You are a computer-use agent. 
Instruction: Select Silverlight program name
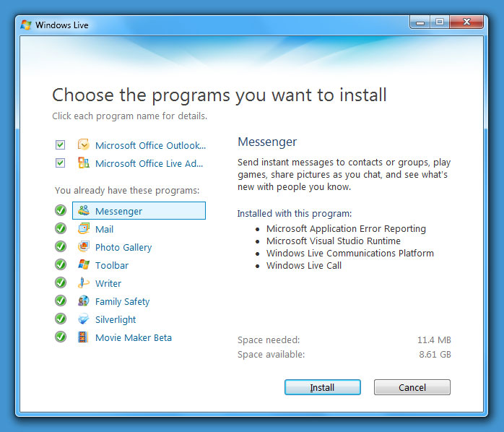tap(116, 319)
